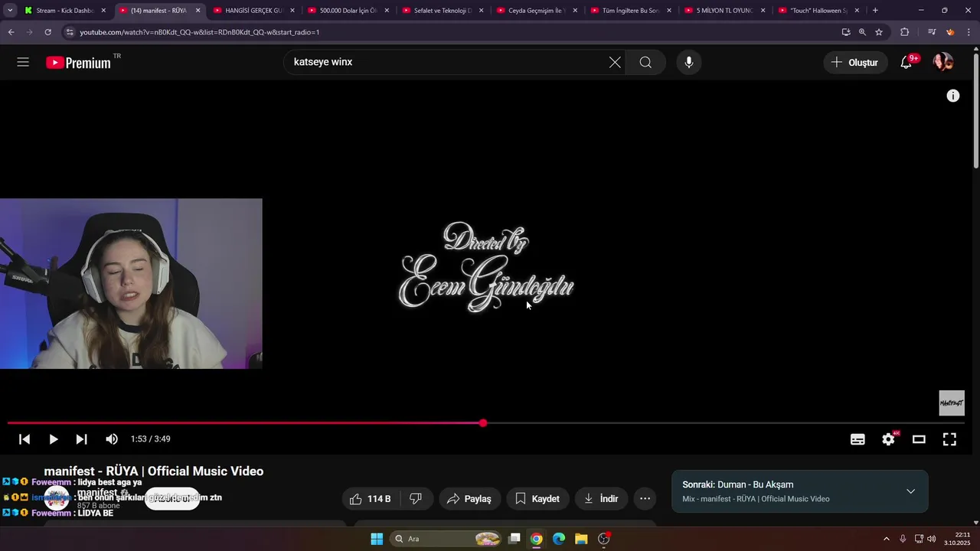Open the account avatar menu
The height and width of the screenshot is (551, 980).
[x=943, y=62]
